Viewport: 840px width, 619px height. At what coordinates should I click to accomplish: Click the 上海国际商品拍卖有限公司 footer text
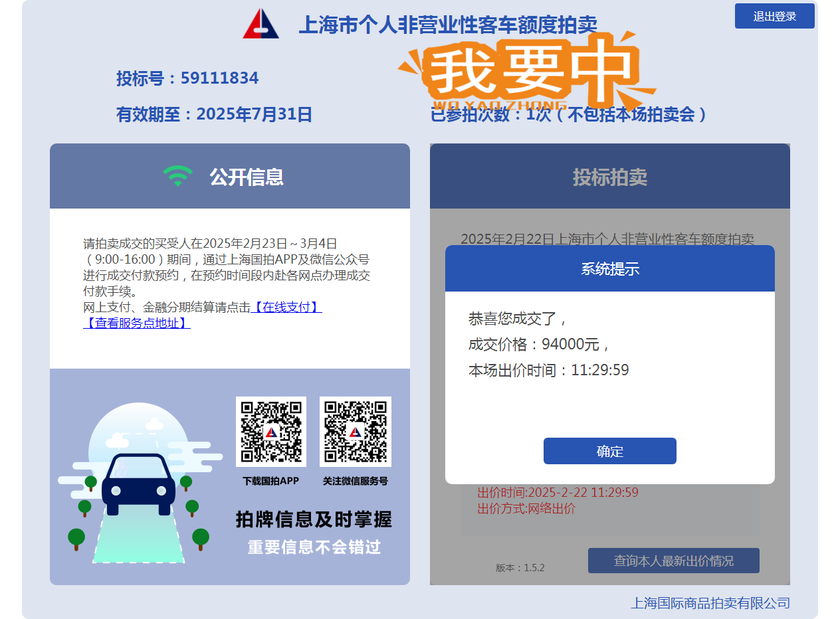coord(710,603)
